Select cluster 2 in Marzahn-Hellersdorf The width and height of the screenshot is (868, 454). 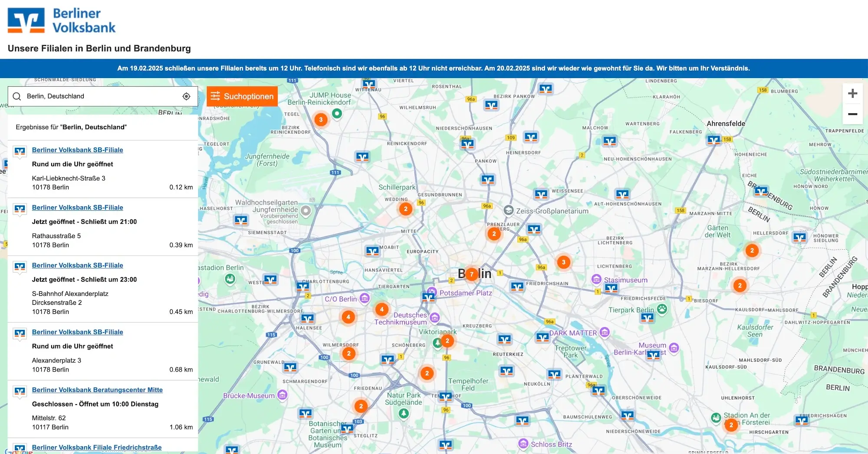(x=740, y=285)
